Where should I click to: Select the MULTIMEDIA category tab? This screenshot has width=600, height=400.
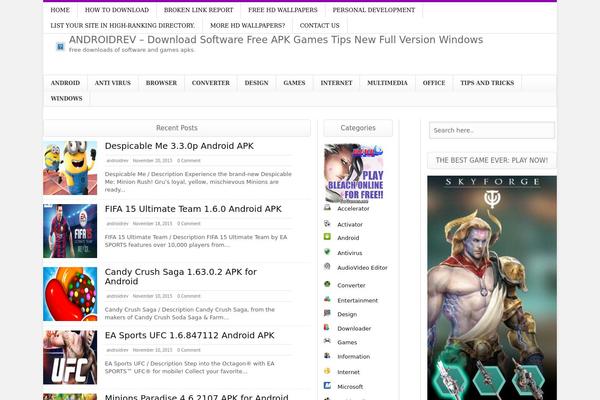pos(387,83)
